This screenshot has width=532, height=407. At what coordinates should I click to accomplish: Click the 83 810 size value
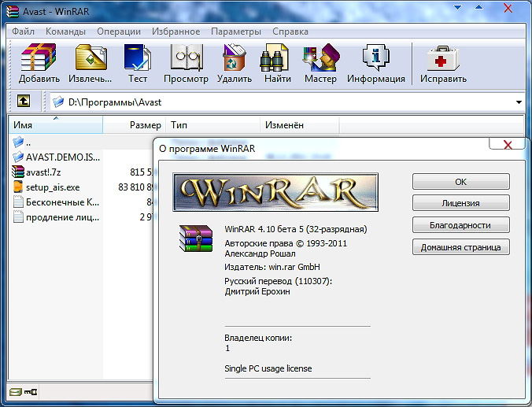135,187
